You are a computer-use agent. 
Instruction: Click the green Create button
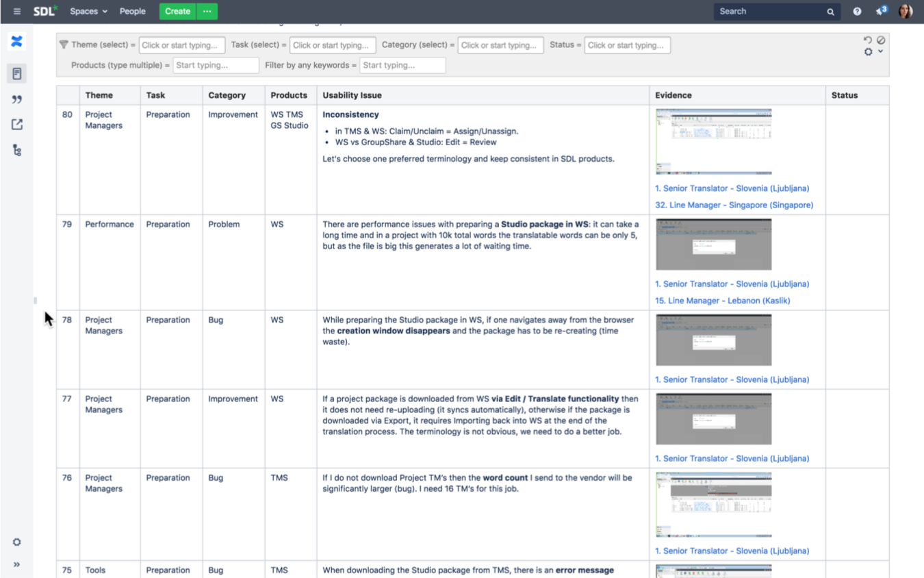click(177, 12)
